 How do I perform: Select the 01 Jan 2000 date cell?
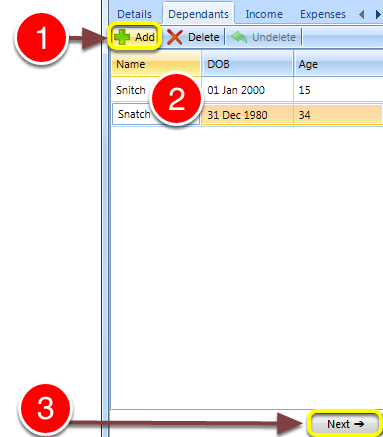click(248, 90)
